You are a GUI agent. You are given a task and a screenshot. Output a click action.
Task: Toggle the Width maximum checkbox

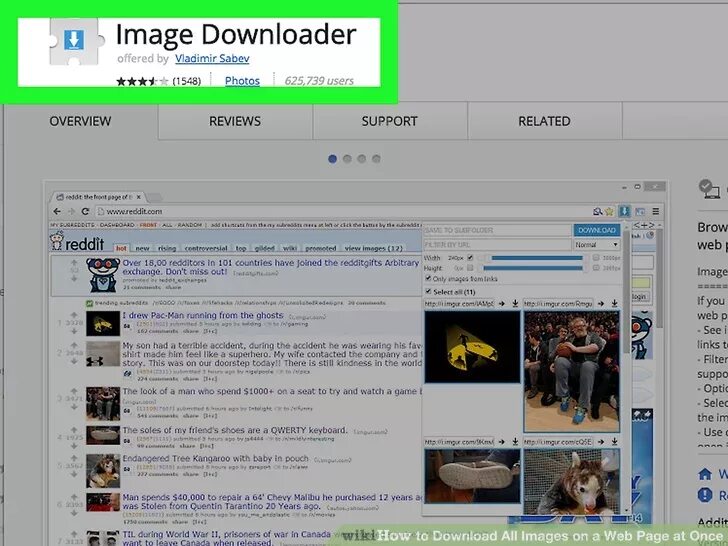click(x=596, y=257)
